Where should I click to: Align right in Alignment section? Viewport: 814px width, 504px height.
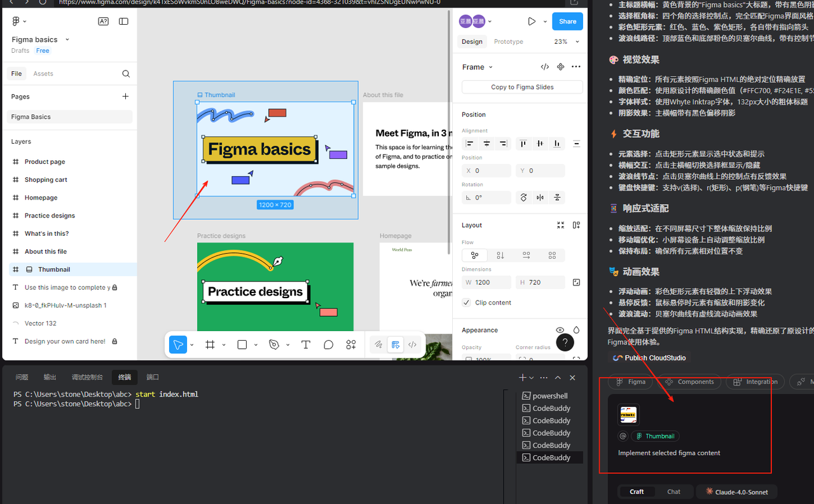pos(503,144)
